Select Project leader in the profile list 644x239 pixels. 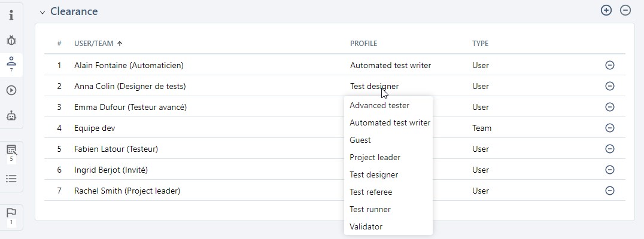pyautogui.click(x=375, y=157)
